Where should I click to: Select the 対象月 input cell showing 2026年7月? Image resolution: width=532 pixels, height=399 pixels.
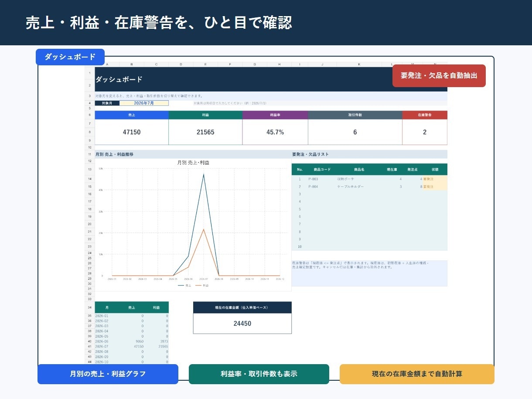(x=144, y=103)
